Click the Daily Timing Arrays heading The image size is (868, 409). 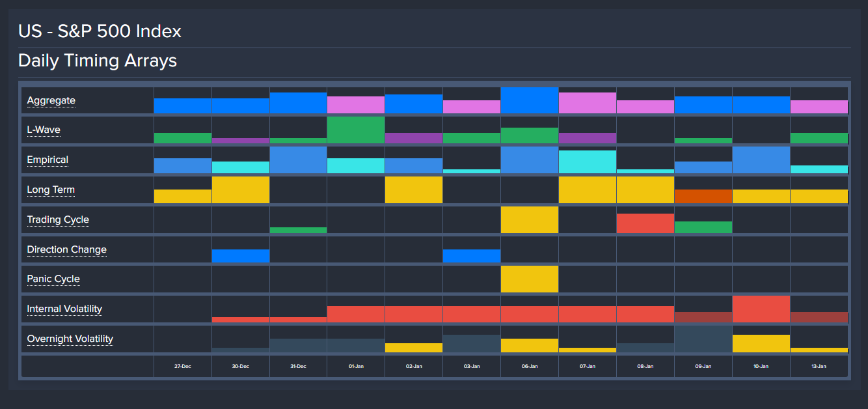click(98, 61)
